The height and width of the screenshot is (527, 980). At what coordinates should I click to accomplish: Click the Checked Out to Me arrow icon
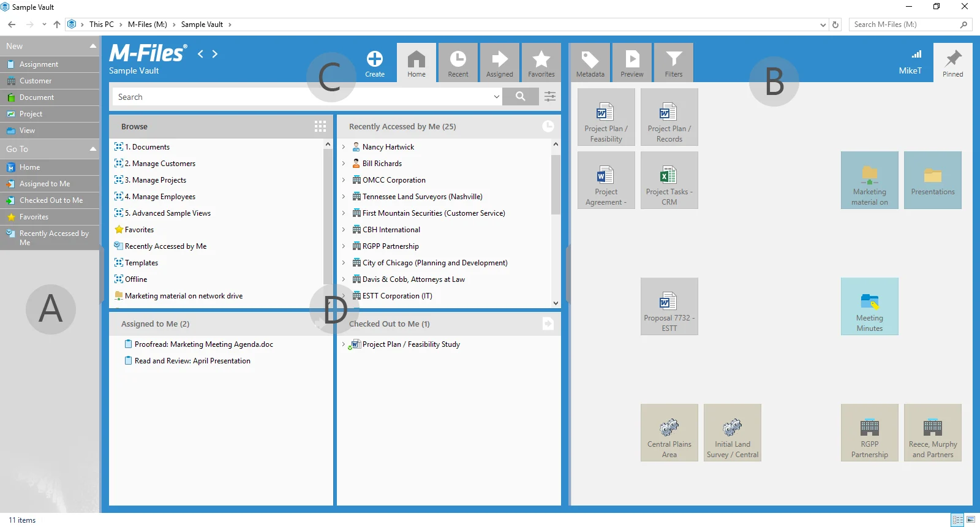pos(548,324)
